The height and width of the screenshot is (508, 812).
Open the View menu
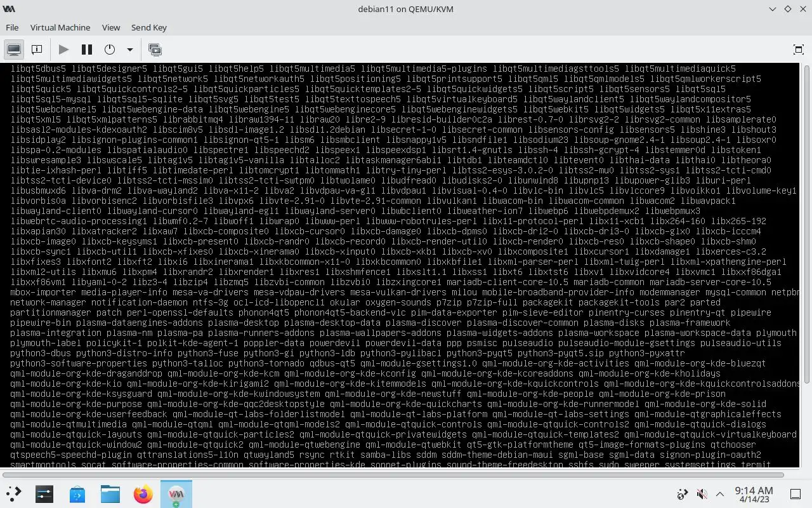111,27
